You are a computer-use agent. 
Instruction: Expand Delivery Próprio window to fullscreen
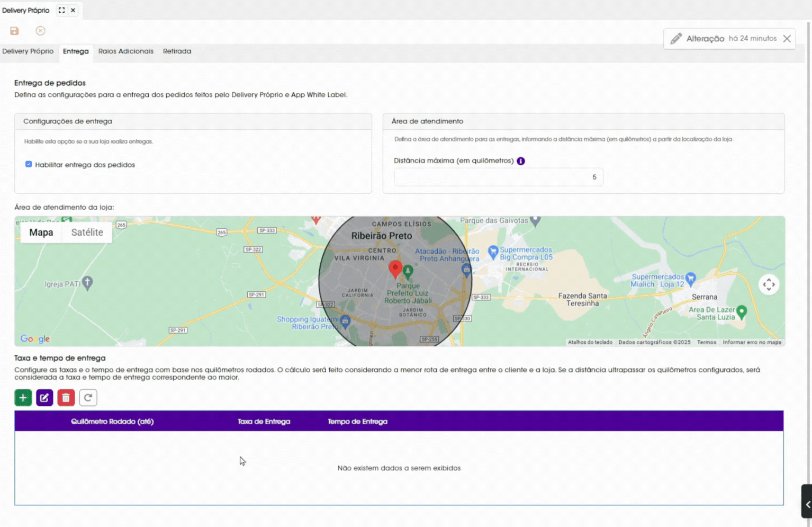point(61,10)
